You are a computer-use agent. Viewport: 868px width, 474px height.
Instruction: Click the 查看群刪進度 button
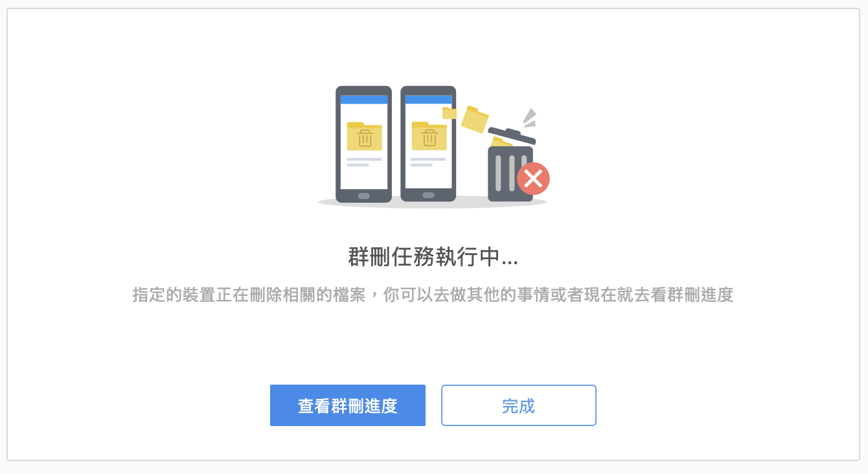tap(348, 405)
